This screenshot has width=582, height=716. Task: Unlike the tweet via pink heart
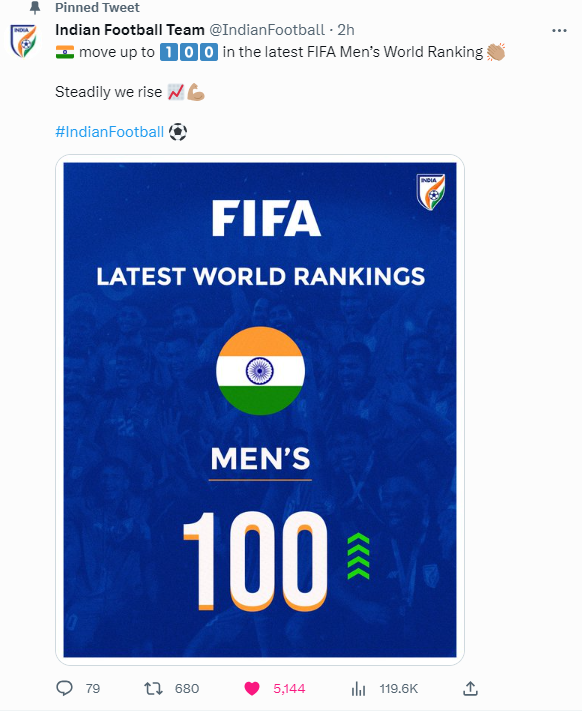(252, 688)
